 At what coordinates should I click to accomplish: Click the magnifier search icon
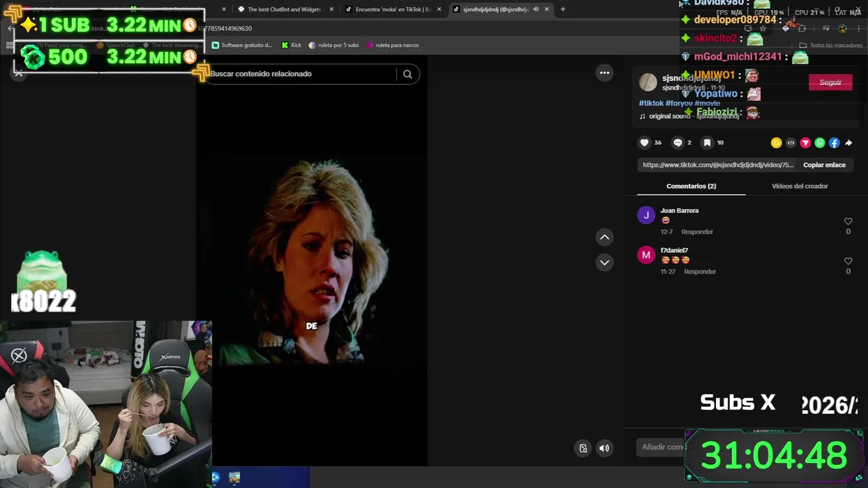pos(408,74)
